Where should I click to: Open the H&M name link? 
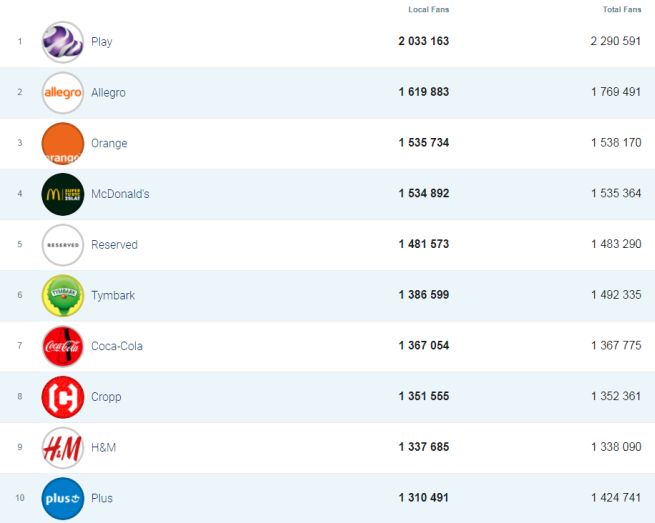coord(103,448)
